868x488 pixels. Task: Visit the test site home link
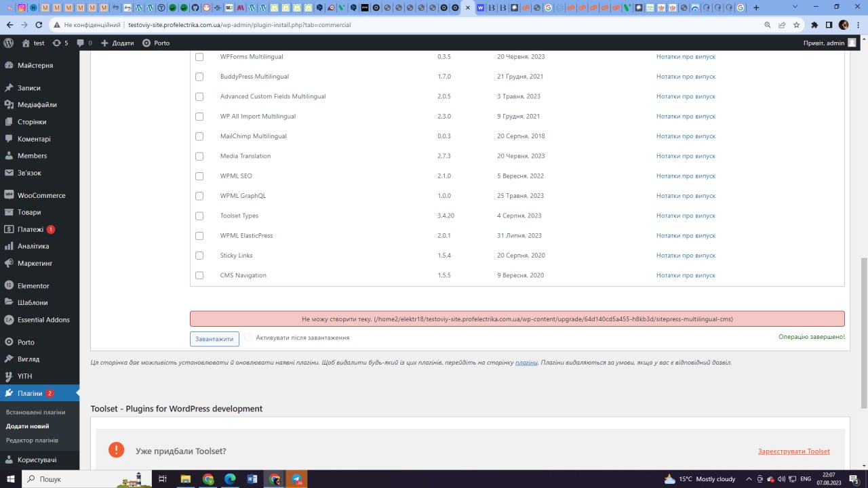(33, 43)
